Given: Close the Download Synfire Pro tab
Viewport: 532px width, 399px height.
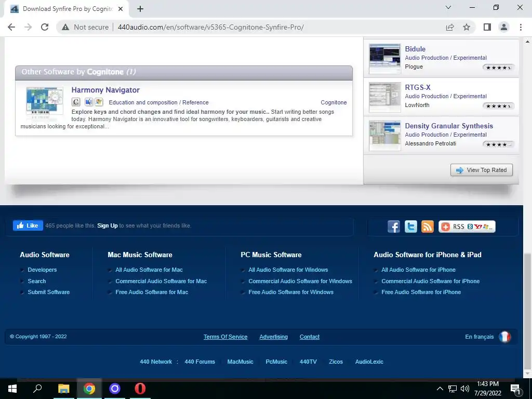Looking at the screenshot, I should 121,9.
